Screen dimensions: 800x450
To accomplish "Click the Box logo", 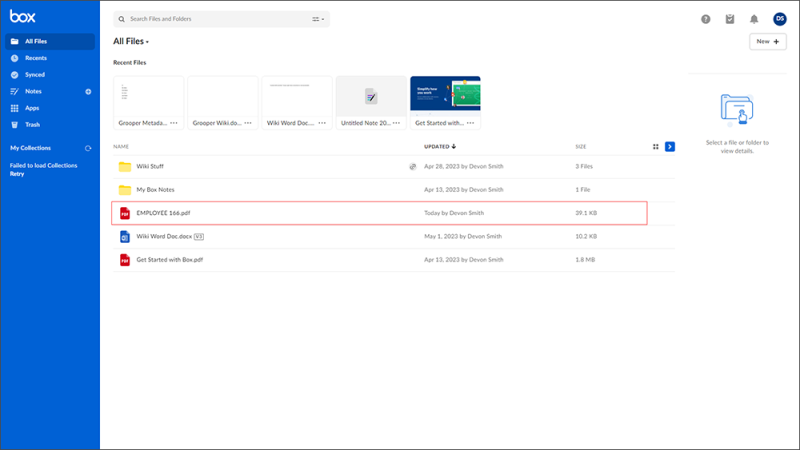I will coord(22,16).
